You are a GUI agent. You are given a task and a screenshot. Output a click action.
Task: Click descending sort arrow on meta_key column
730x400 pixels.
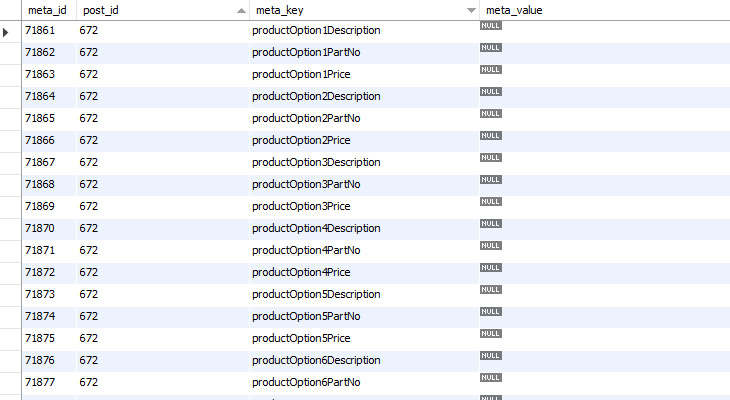pos(471,10)
